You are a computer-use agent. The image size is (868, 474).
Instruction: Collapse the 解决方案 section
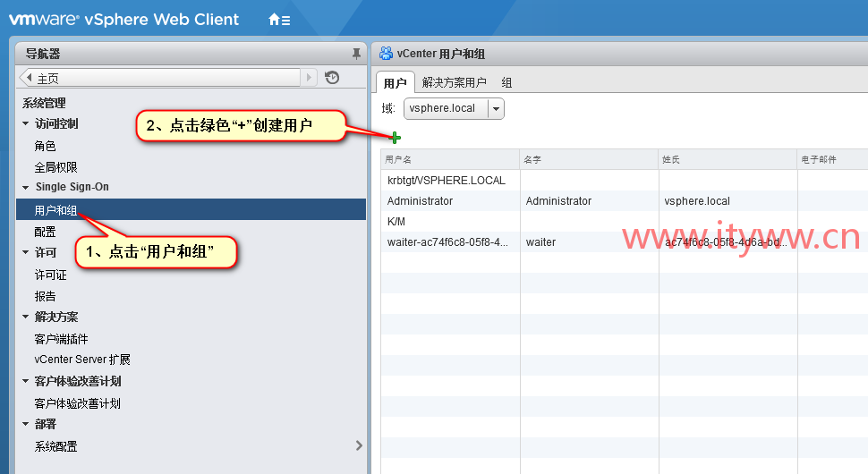pos(25,317)
